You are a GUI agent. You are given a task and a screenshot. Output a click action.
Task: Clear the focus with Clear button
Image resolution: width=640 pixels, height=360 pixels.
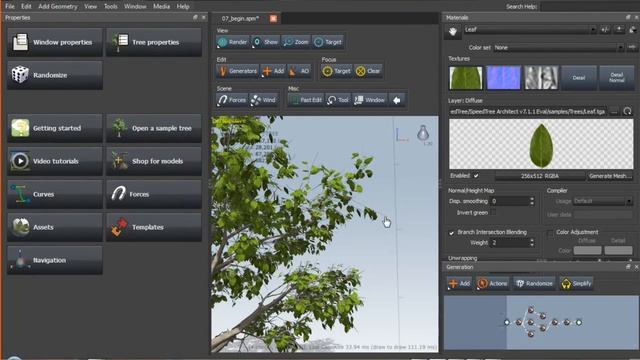coord(368,71)
